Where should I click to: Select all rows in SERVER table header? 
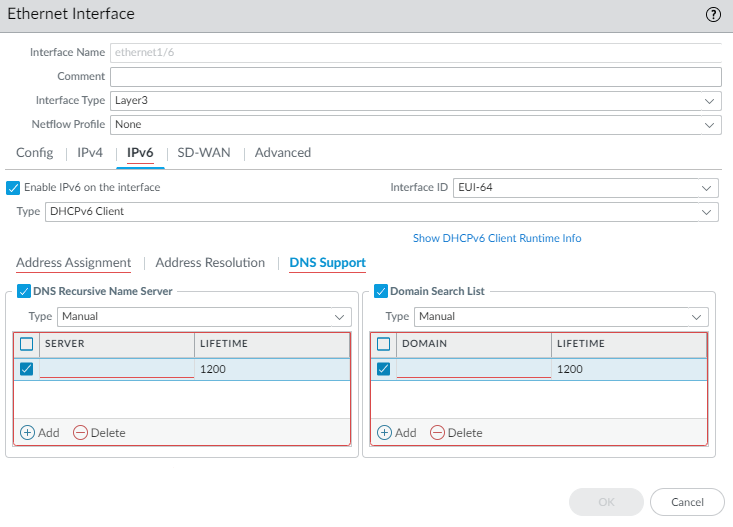coord(27,344)
